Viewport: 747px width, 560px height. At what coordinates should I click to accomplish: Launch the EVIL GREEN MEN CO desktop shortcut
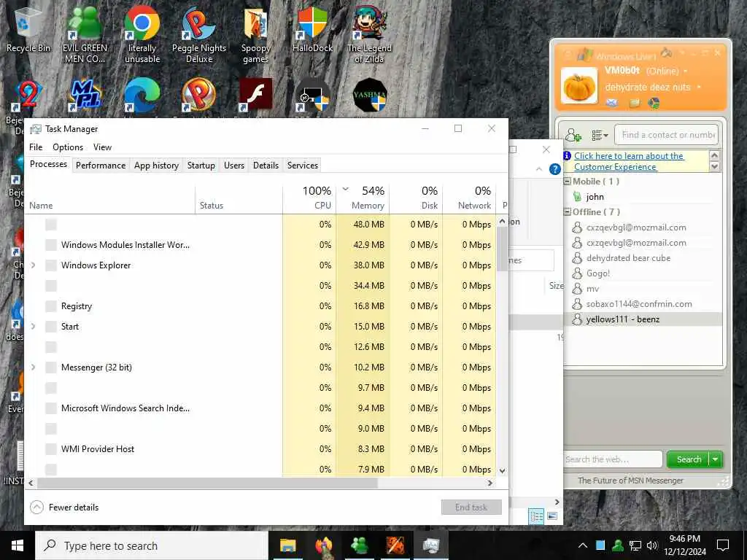[85, 36]
